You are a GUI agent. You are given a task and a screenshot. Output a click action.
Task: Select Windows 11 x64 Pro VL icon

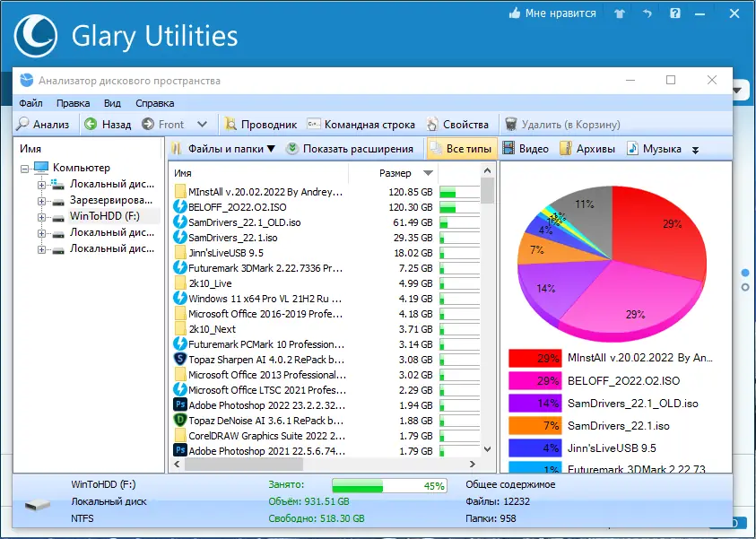click(180, 299)
